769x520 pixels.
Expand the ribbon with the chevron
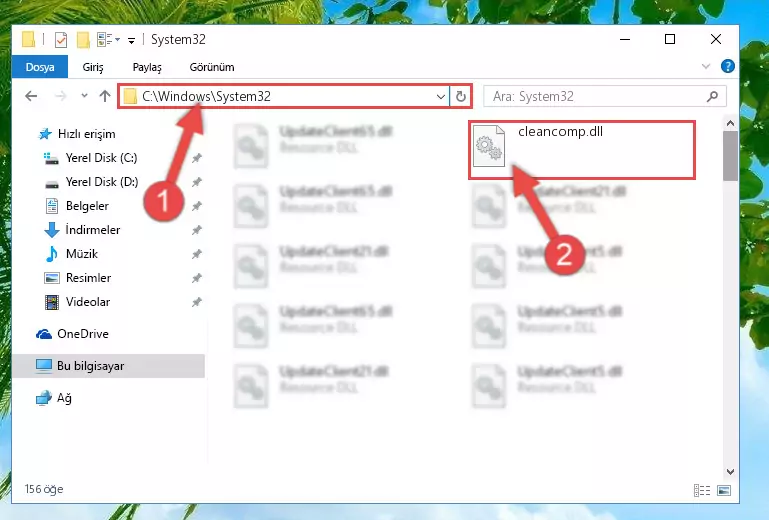pyautogui.click(x=706, y=66)
